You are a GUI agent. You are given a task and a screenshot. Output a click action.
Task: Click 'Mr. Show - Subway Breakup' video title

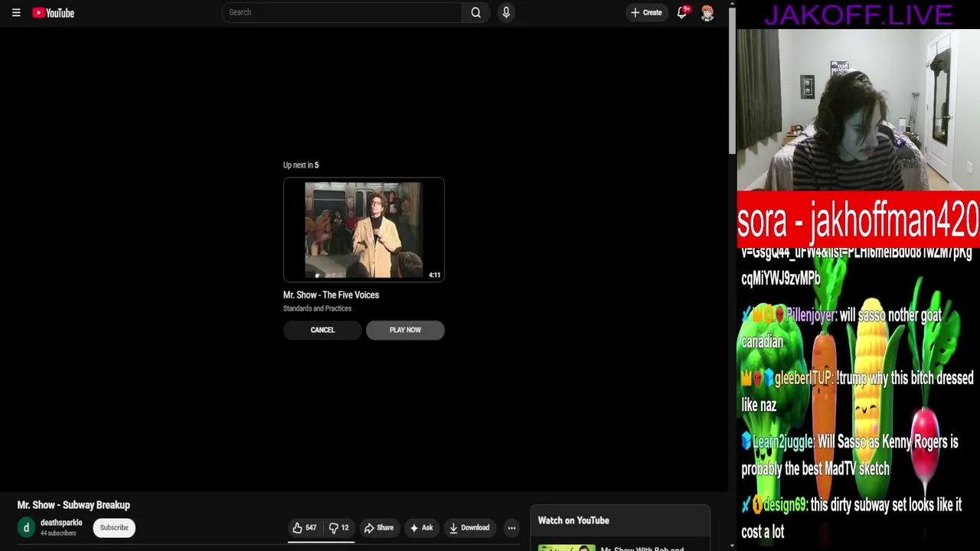point(73,505)
